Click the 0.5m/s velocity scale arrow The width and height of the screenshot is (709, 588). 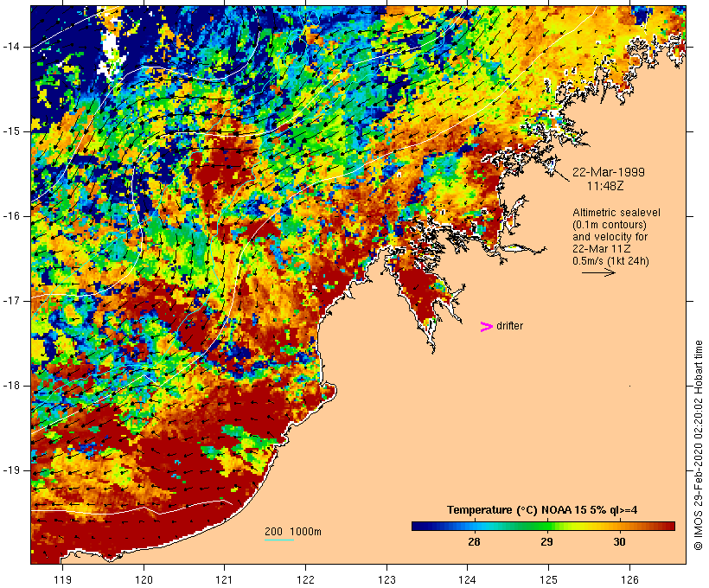pos(598,272)
